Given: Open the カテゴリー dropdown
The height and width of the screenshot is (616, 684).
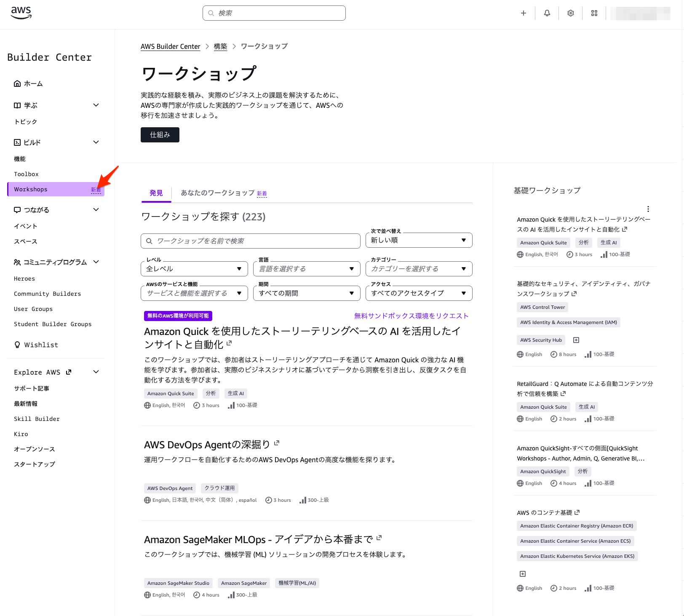Looking at the screenshot, I should click(x=419, y=269).
